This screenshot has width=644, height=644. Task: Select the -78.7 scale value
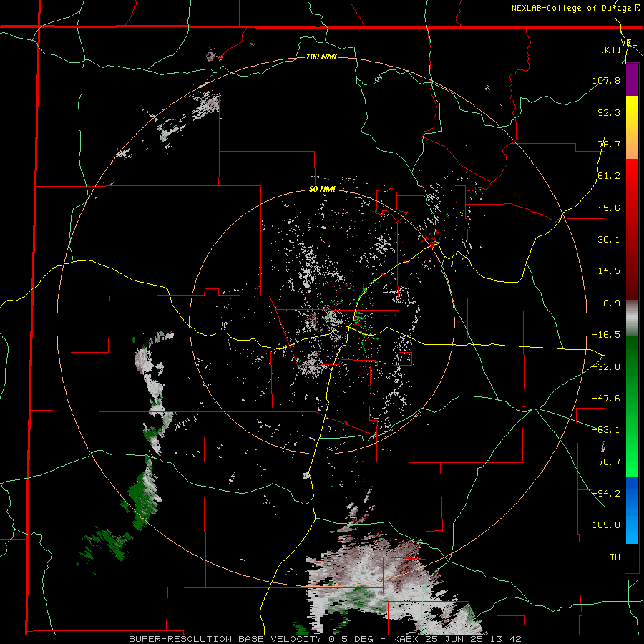(606, 462)
